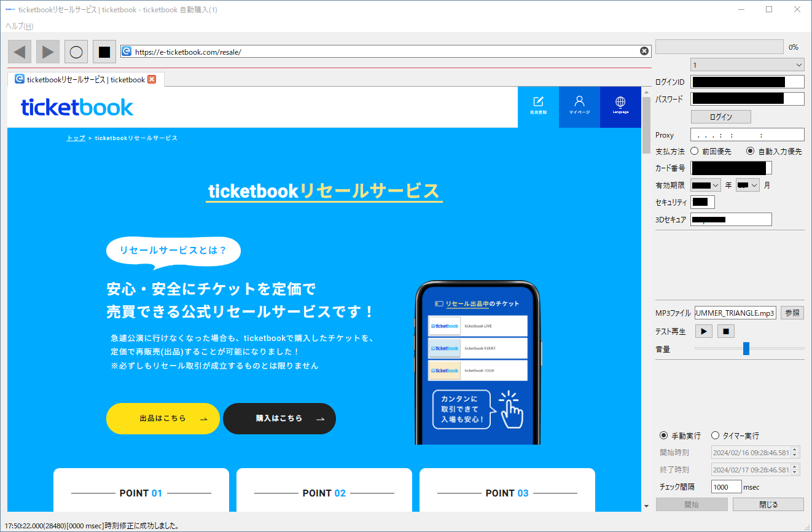Click the phone illustration image
The width and height of the screenshot is (812, 532).
pos(477,362)
